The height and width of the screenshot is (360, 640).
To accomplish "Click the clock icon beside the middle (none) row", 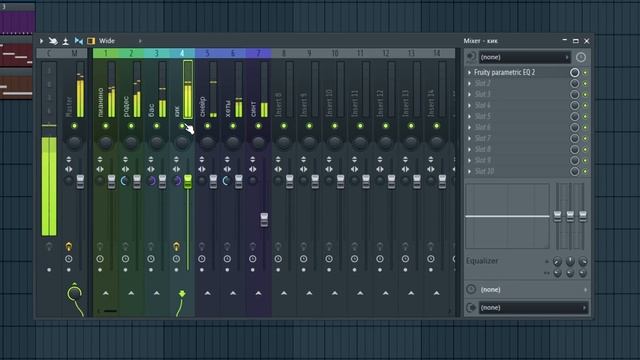I will pos(471,289).
